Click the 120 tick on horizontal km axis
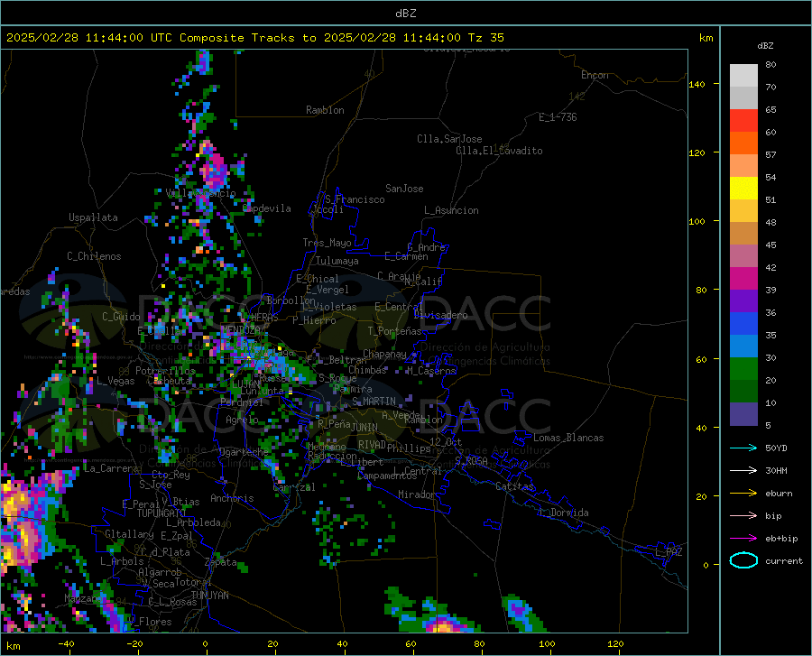The width and height of the screenshot is (812, 656). [615, 643]
